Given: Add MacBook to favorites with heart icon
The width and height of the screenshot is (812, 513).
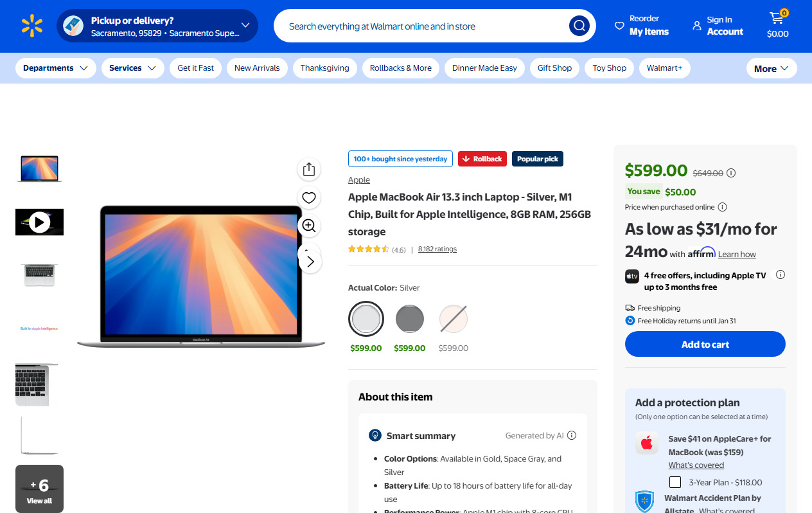Looking at the screenshot, I should [x=309, y=198].
